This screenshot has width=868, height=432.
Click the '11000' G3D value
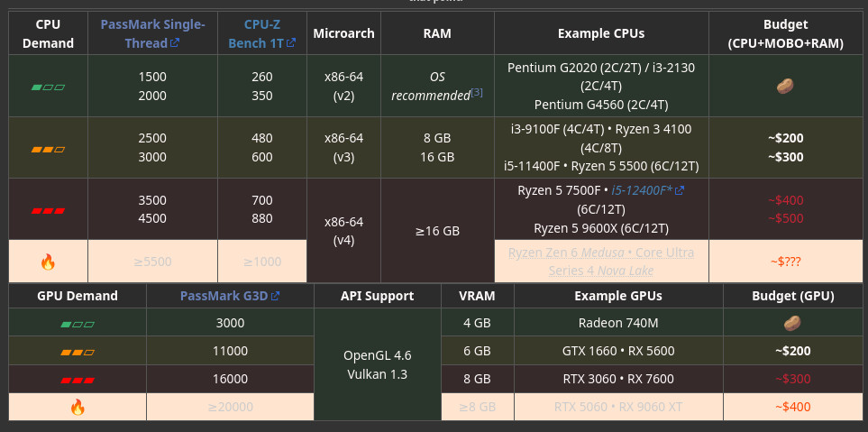(x=230, y=351)
